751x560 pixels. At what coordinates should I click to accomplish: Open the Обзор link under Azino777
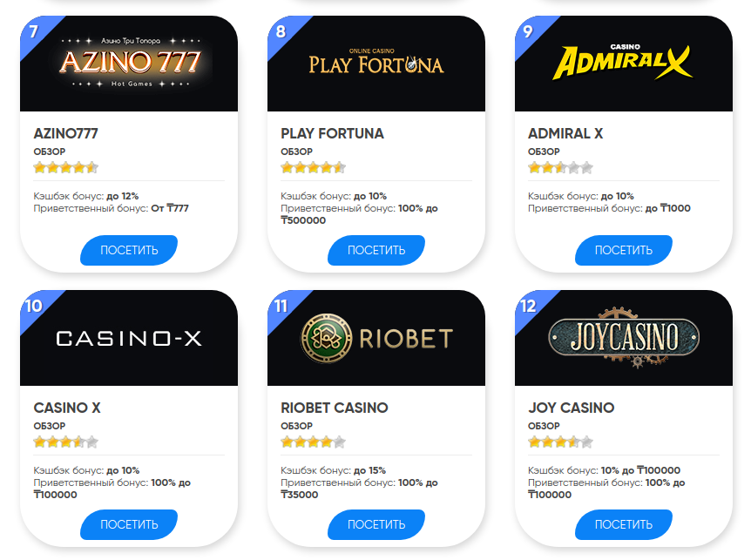(50, 152)
